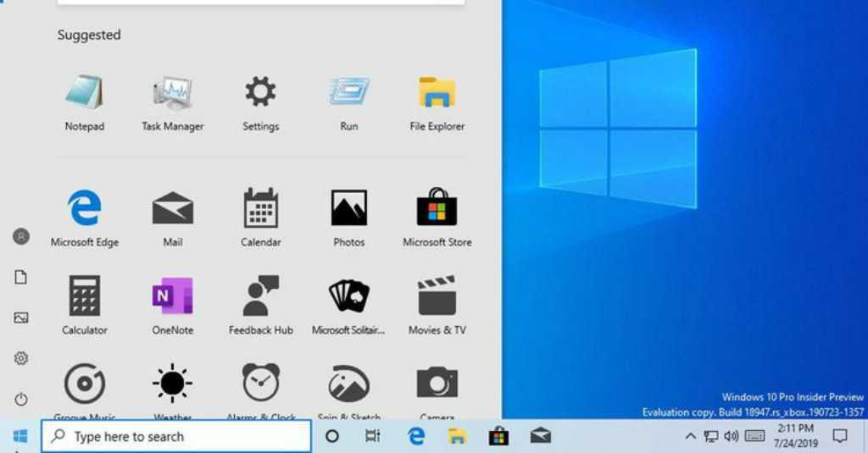Click the Windows Start button
The image size is (868, 453).
(20, 436)
